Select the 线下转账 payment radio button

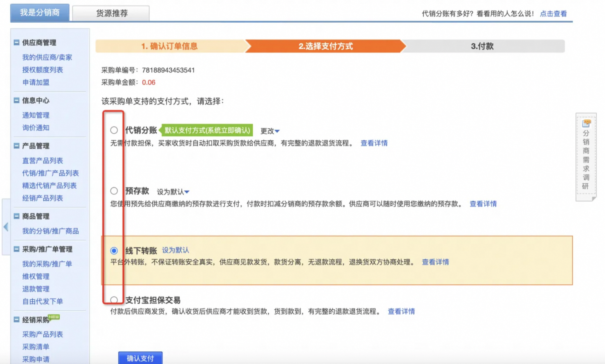tap(114, 250)
